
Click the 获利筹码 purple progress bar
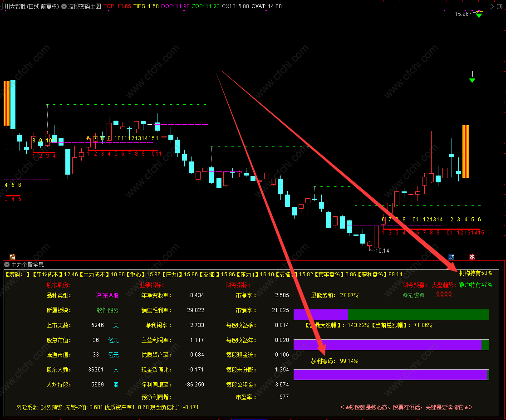[x=391, y=375]
